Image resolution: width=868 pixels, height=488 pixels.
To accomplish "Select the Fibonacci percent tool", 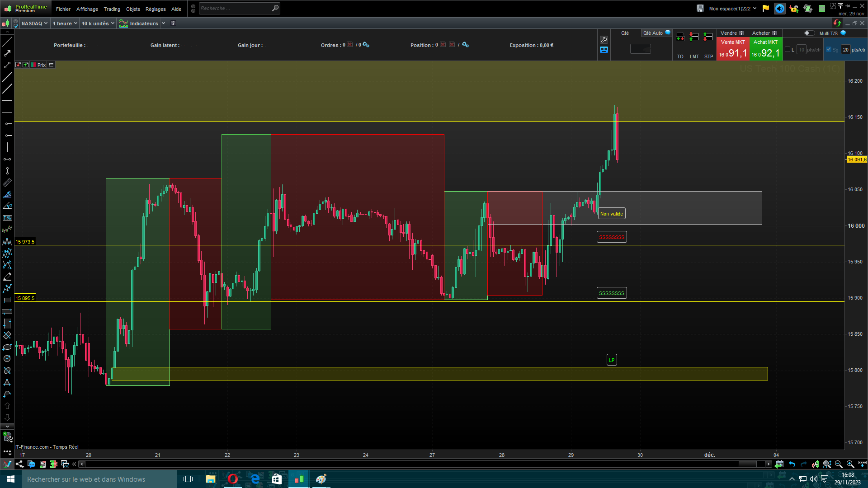I will pyautogui.click(x=7, y=218).
